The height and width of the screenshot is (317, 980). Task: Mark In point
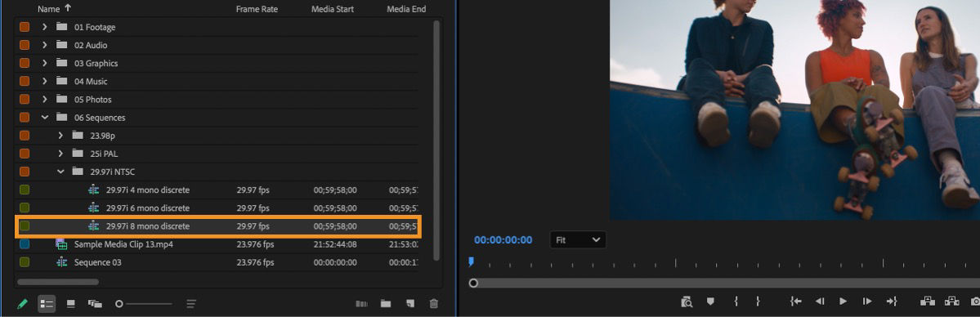pyautogui.click(x=736, y=301)
